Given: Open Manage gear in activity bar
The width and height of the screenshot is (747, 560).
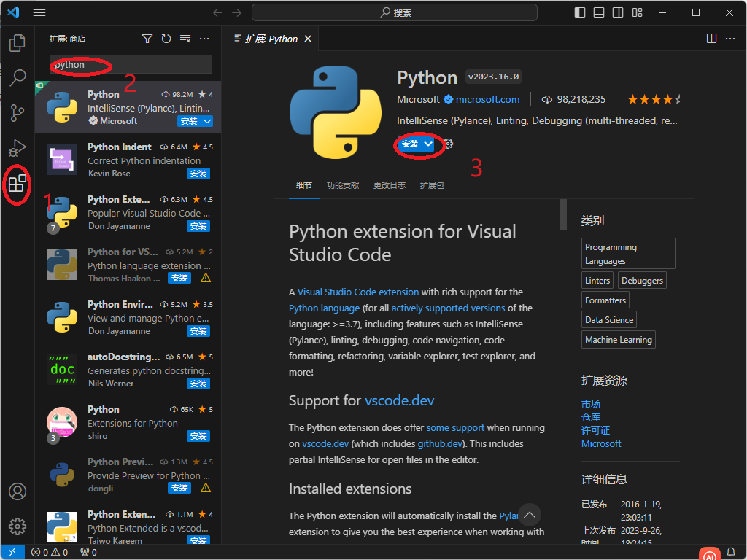Looking at the screenshot, I should pos(18,526).
